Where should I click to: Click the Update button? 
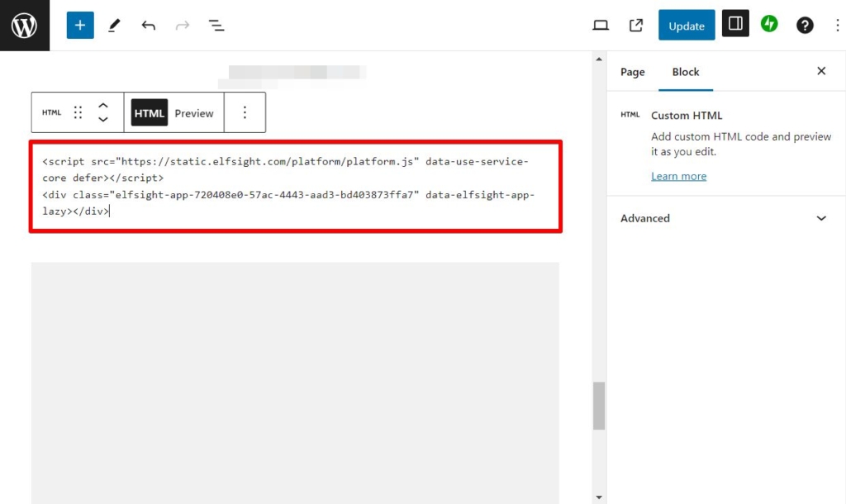[x=687, y=25]
